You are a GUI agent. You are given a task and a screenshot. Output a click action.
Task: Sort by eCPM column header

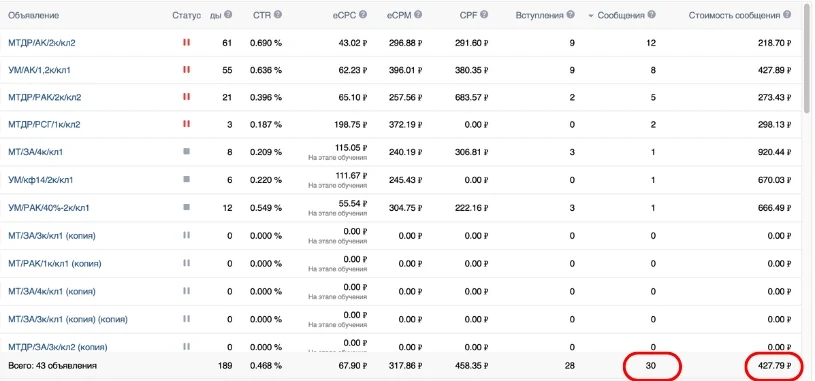399,15
